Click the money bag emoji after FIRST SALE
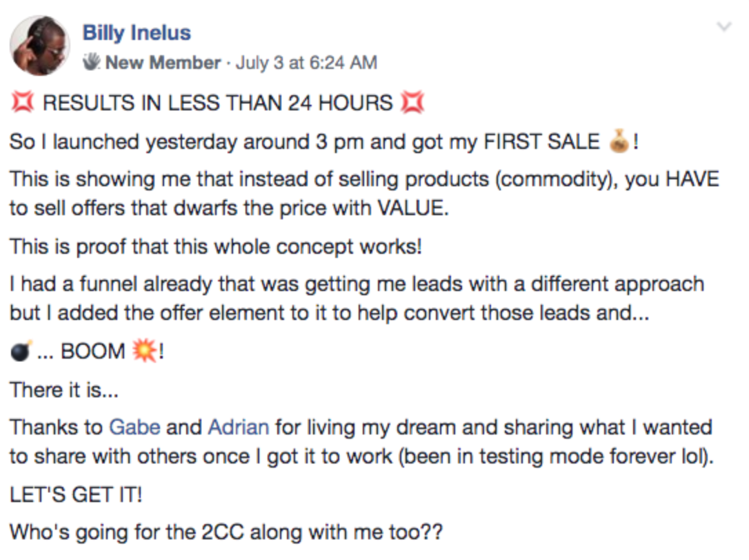Image resolution: width=749 pixels, height=560 pixels. 619,141
